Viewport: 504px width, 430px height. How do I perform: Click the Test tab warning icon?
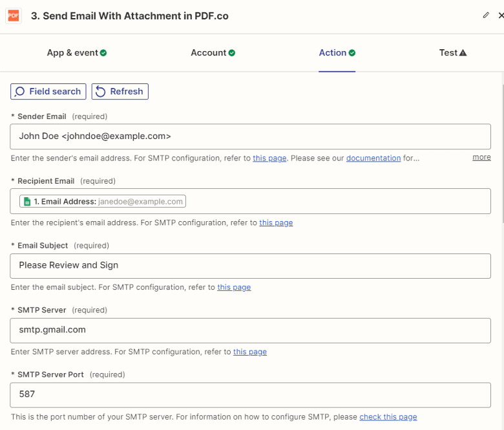point(463,53)
